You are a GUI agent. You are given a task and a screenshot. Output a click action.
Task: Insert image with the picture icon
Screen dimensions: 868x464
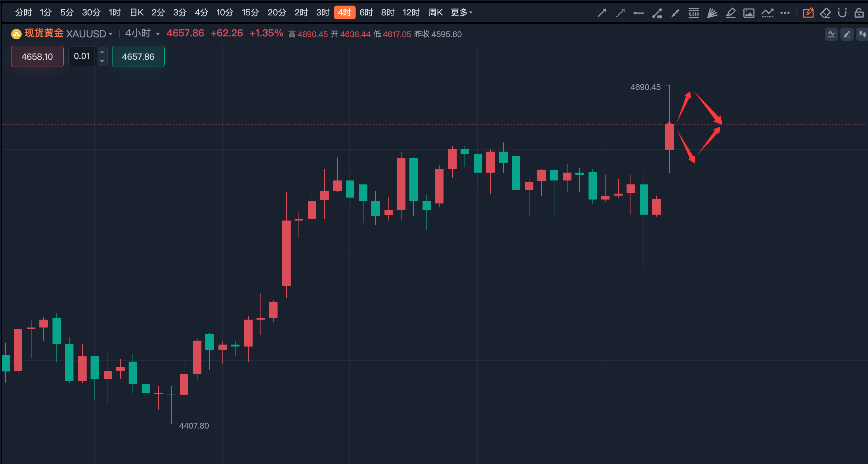749,13
